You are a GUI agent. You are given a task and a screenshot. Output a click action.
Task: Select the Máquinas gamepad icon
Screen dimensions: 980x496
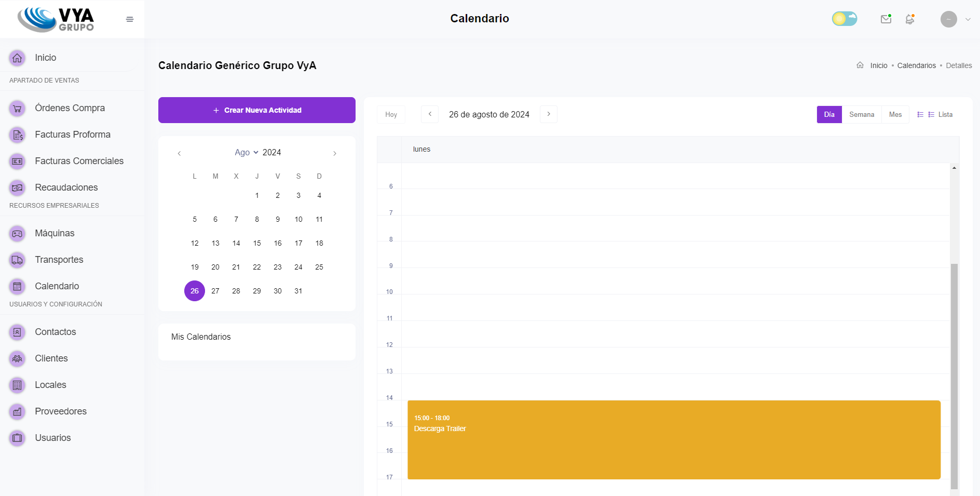click(x=17, y=233)
